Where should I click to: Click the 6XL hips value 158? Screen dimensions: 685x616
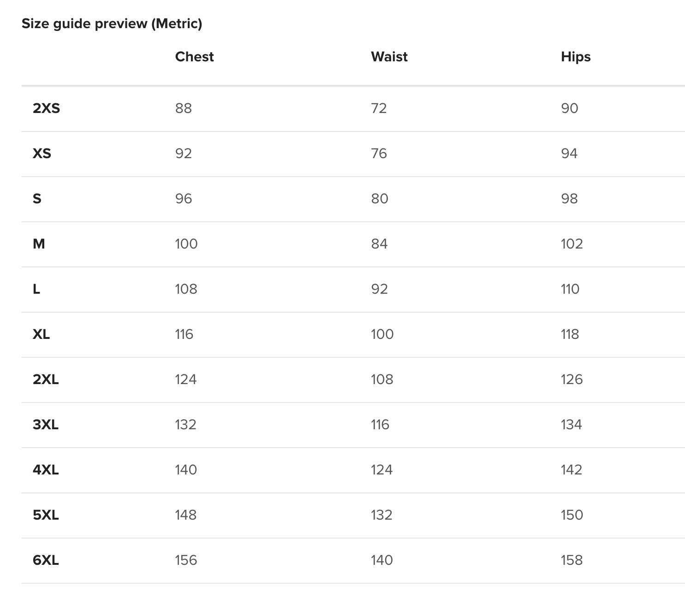572,560
